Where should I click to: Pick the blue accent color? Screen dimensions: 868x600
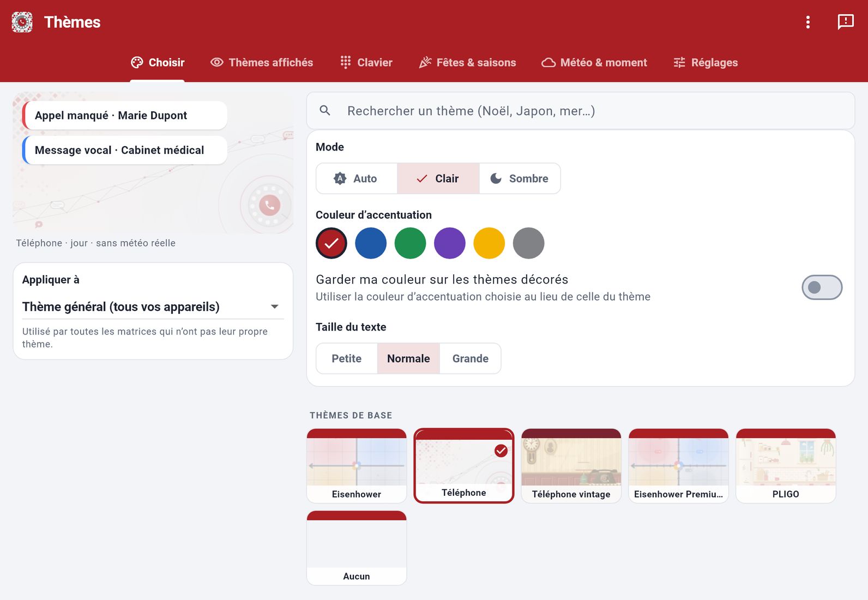point(371,243)
